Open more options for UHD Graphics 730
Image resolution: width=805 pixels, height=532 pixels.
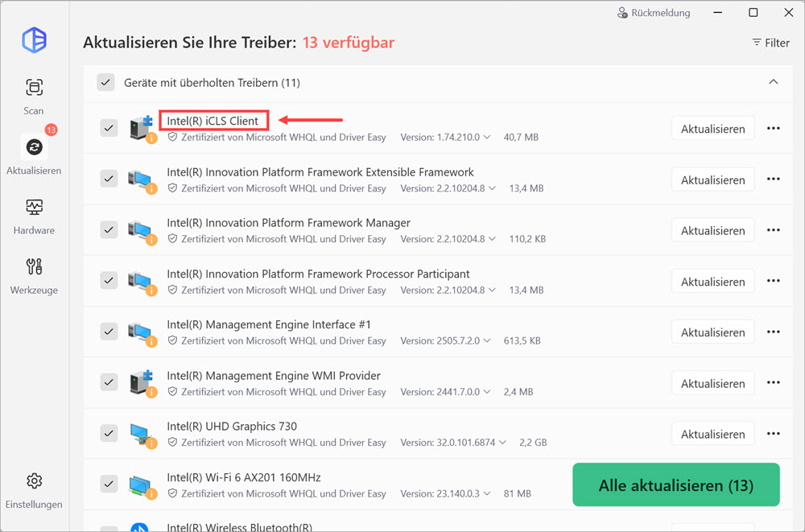coord(773,433)
